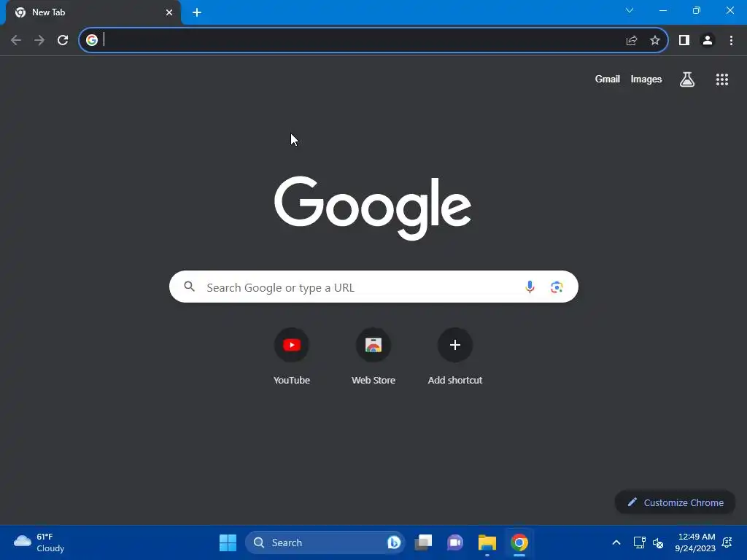Image resolution: width=747 pixels, height=560 pixels.
Task: Click the taskbar Search box
Action: click(x=325, y=542)
